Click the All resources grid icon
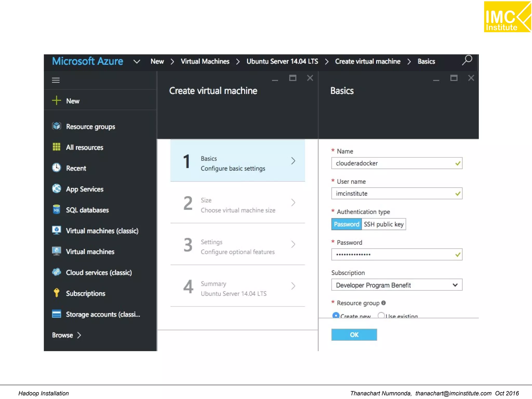This screenshot has width=532, height=399. [56, 147]
